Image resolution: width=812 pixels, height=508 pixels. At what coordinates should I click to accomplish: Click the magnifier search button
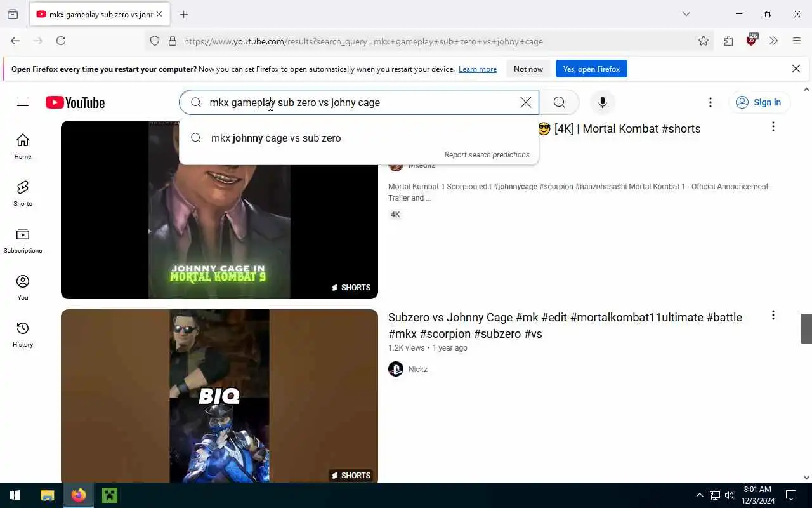click(x=559, y=102)
